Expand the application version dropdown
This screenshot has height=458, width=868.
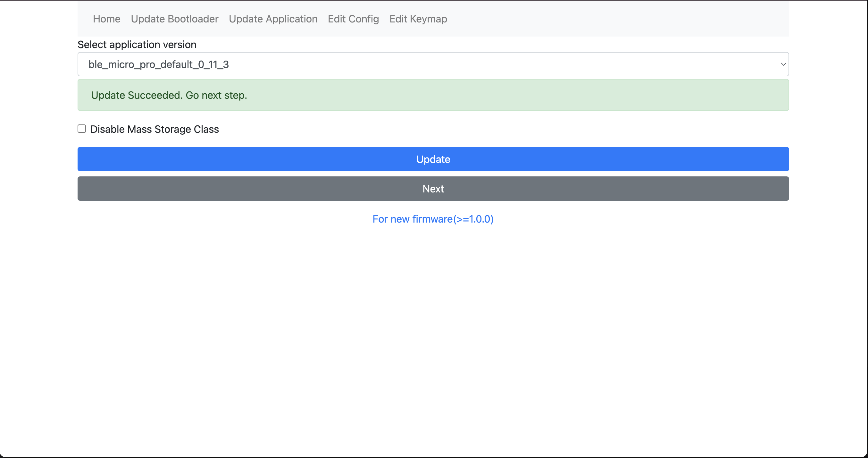433,64
